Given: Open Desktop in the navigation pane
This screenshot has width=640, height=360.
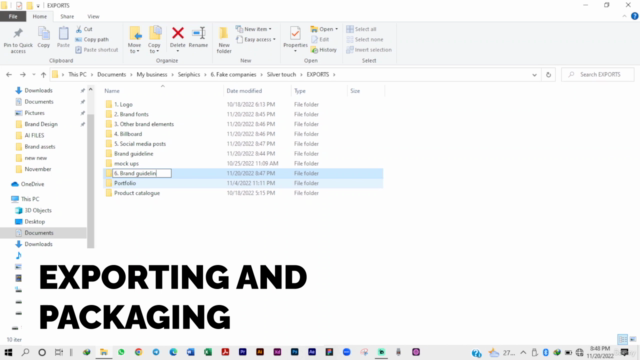Looking at the screenshot, I should (34, 222).
